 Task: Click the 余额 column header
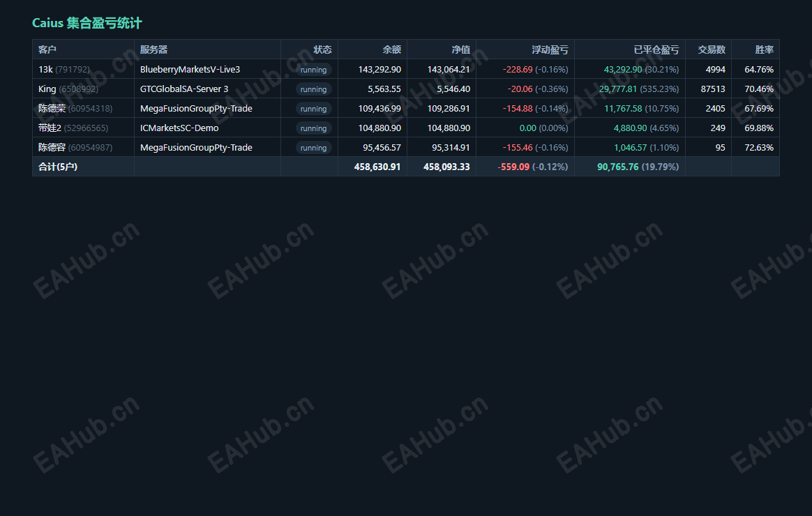[391, 50]
